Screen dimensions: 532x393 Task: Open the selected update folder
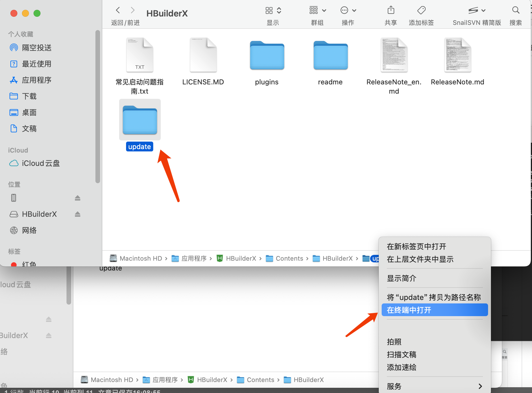point(140,120)
